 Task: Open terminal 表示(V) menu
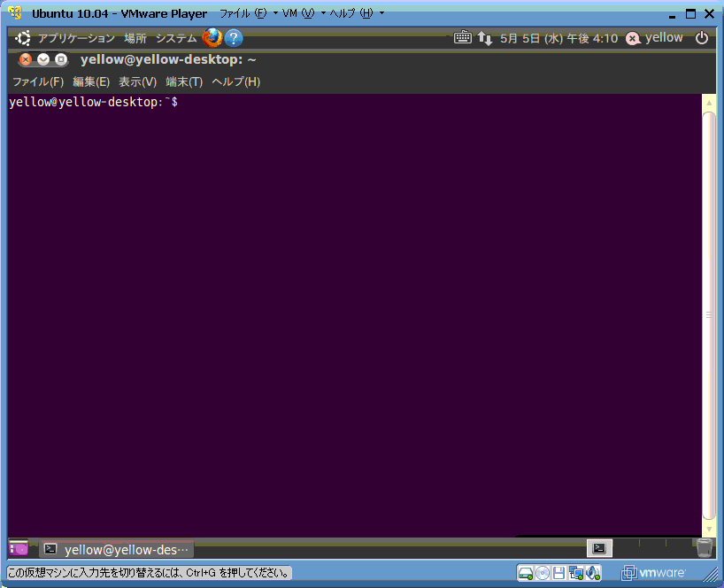[137, 81]
